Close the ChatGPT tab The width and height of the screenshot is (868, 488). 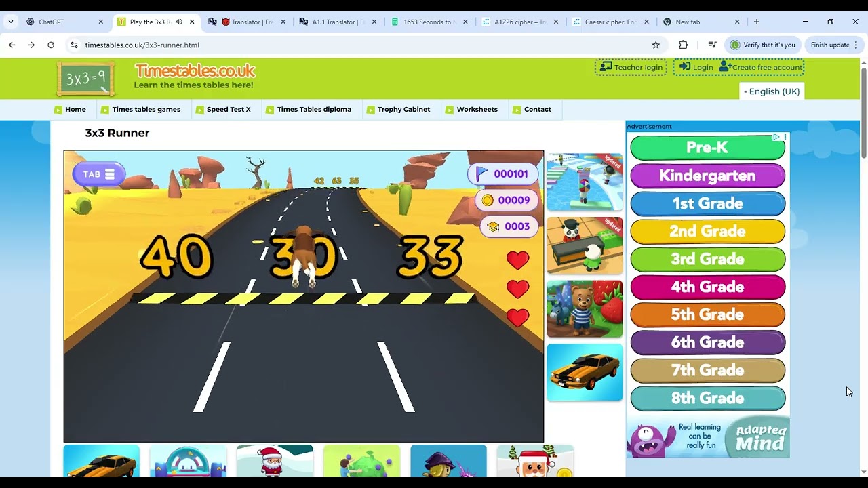coord(101,22)
